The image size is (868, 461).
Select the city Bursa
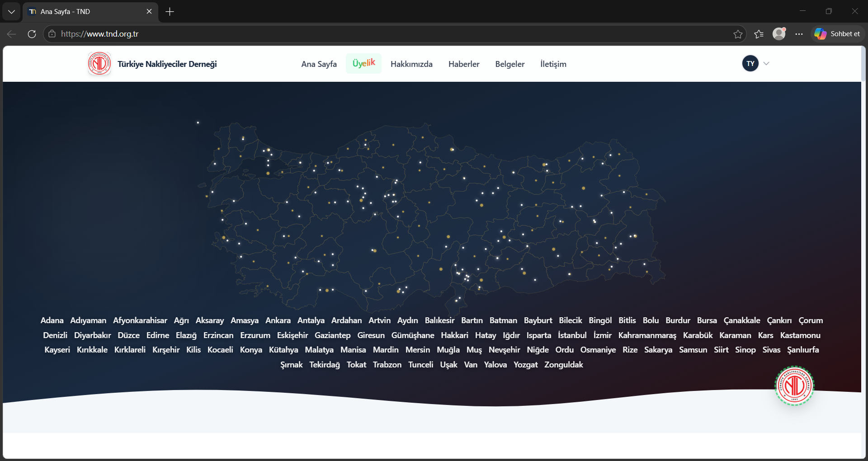click(707, 320)
